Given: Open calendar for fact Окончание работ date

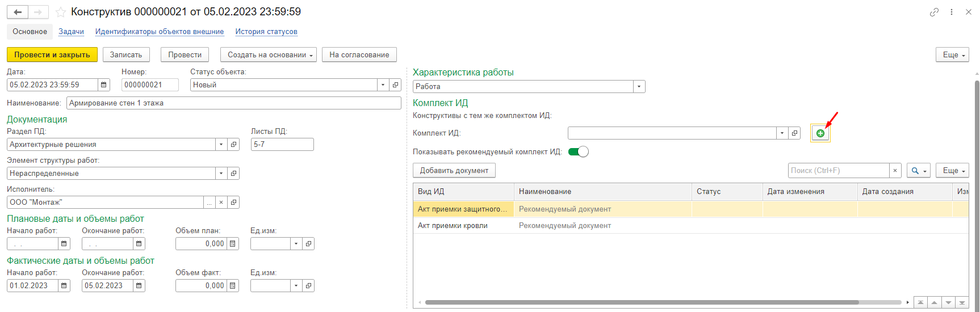Looking at the screenshot, I should 139,286.
